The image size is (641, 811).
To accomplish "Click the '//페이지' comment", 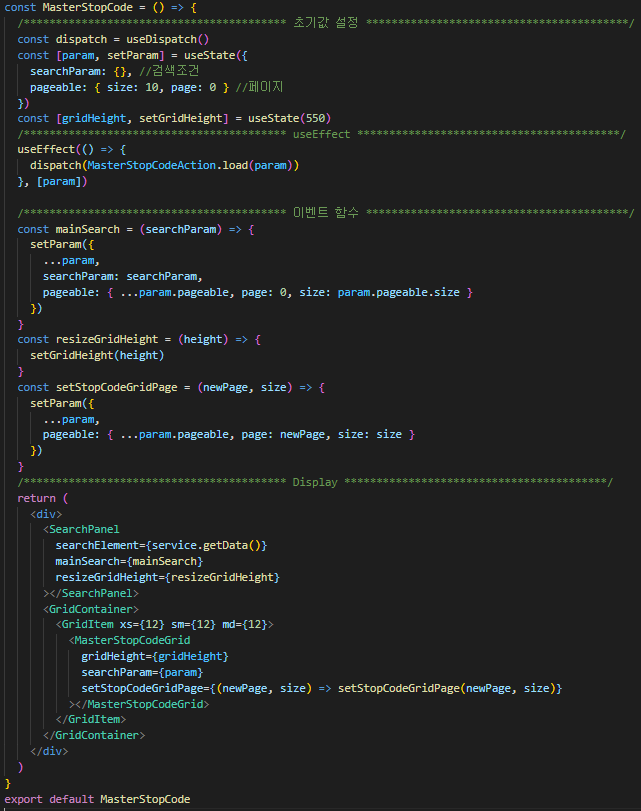I will coord(259,87).
